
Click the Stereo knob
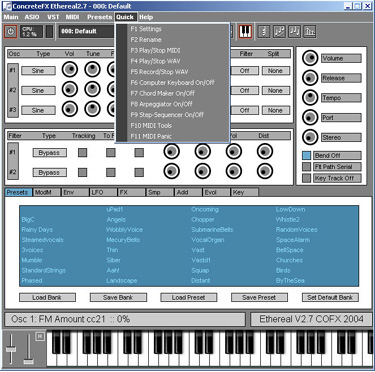click(310, 137)
